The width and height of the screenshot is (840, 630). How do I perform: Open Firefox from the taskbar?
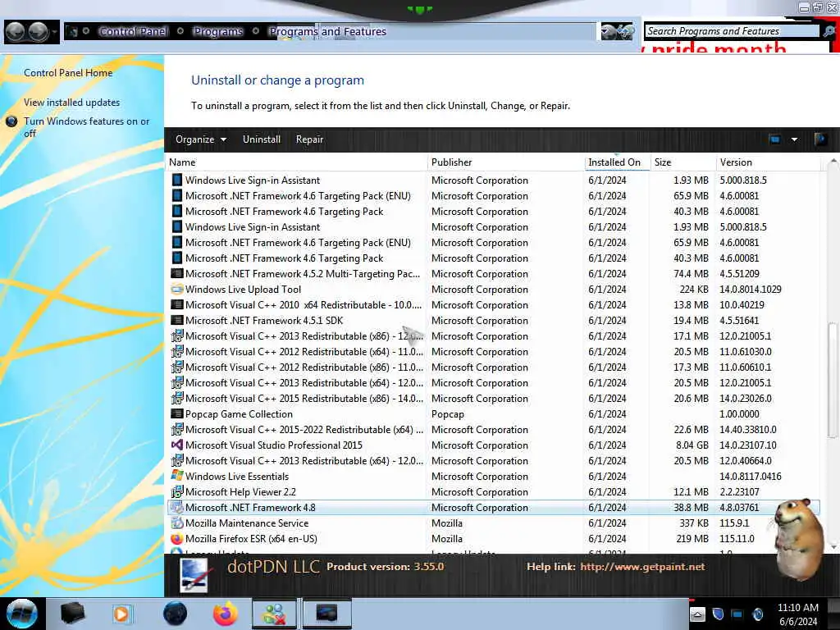pos(226,614)
